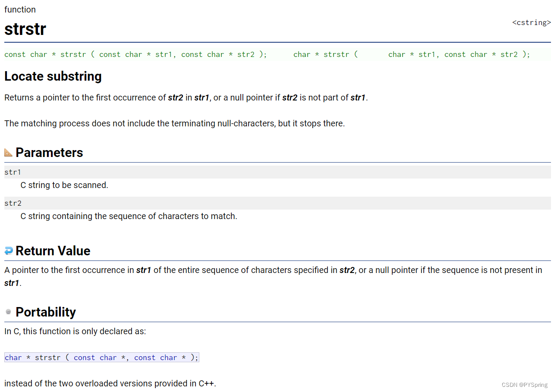
Task: Click 'A pointer to the first occurrence in' paragraph
Action: point(273,276)
